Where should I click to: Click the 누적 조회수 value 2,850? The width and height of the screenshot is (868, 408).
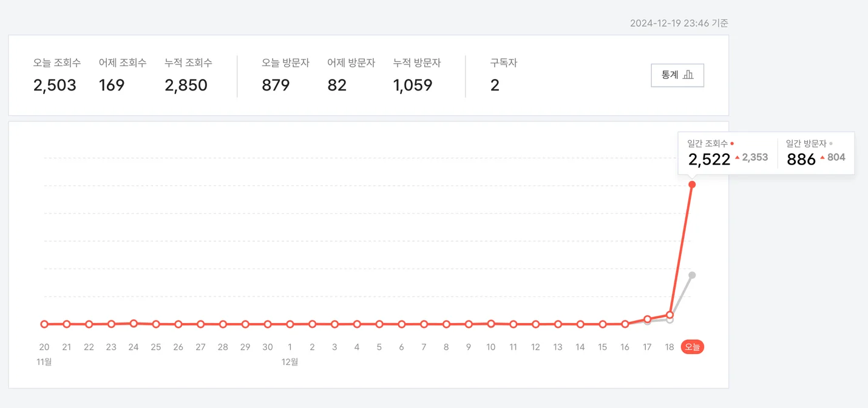tap(186, 85)
